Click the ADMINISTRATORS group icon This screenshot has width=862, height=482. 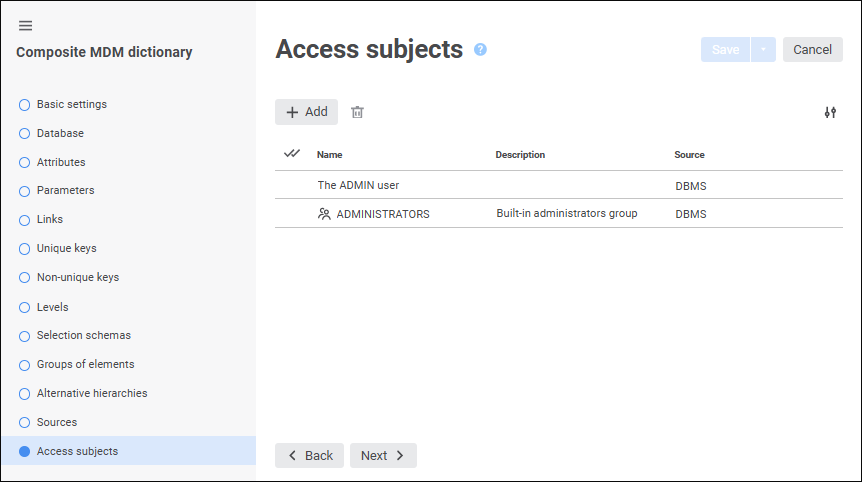324,214
